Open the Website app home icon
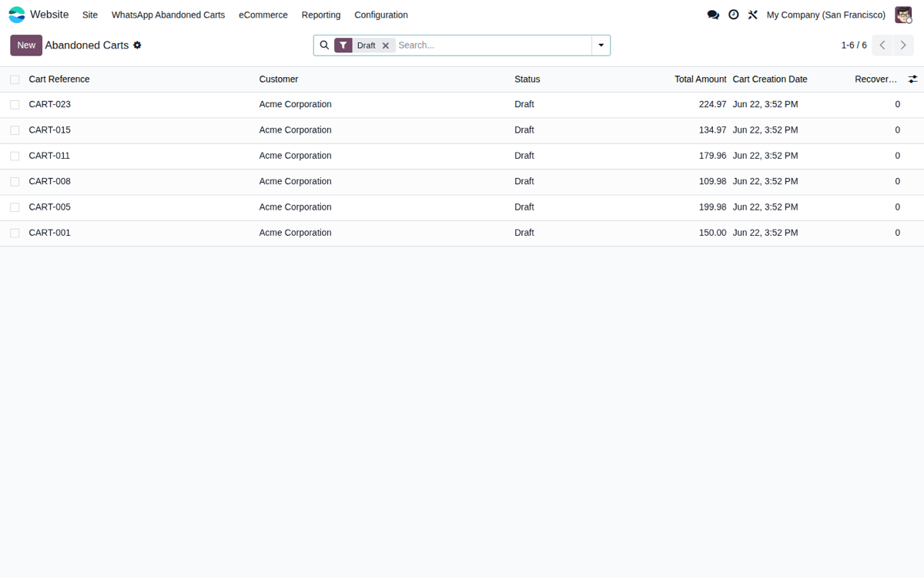Image resolution: width=924 pixels, height=578 pixels. (17, 15)
